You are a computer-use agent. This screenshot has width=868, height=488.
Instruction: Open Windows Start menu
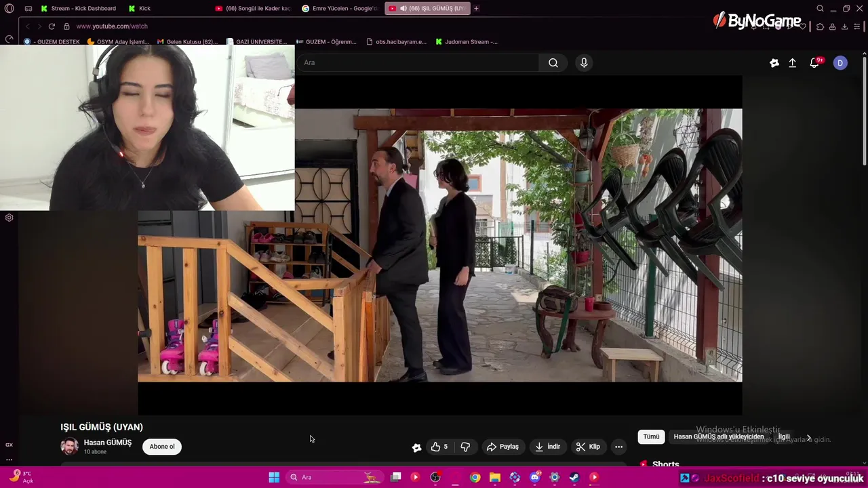[274, 477]
